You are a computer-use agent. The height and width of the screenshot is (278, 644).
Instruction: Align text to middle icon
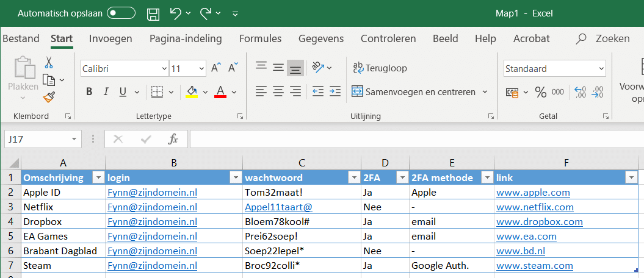[278, 67]
